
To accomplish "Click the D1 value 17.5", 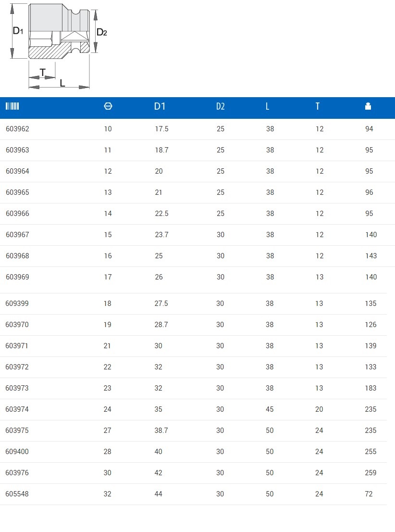I will click(162, 129).
